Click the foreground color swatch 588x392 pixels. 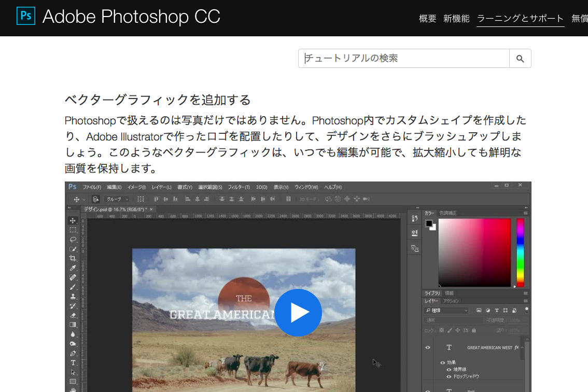tap(429, 223)
